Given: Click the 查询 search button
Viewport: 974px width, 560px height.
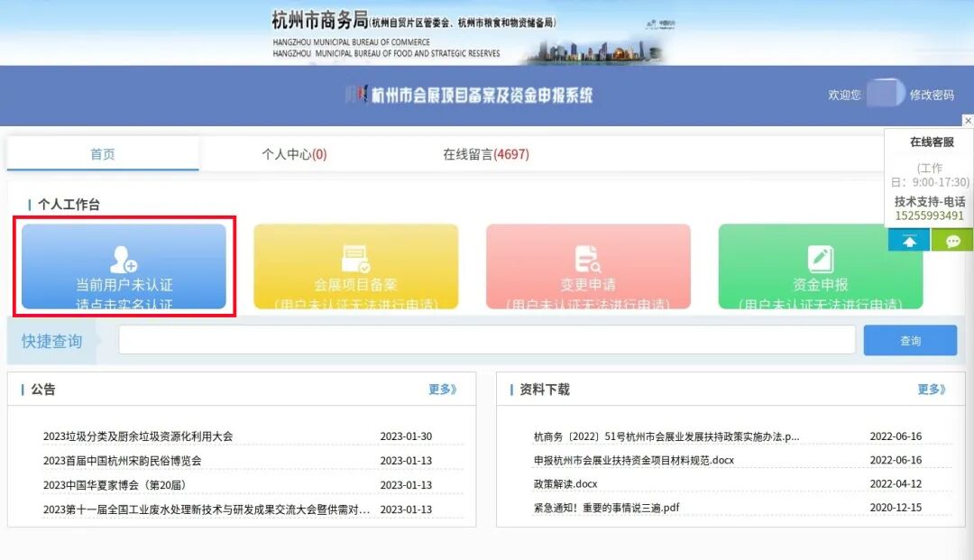Looking at the screenshot, I should pyautogui.click(x=910, y=339).
